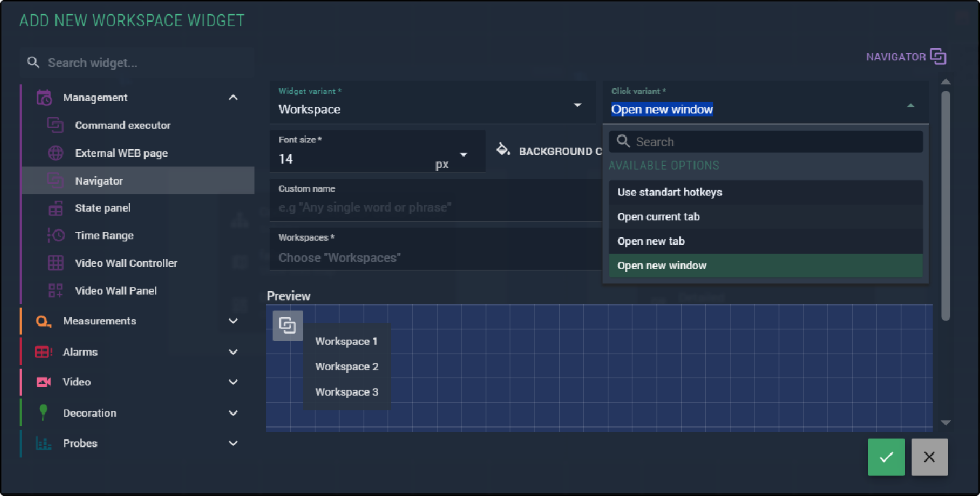Click the background color paint bucket icon
Screen dimensions: 980x496
pos(502,150)
